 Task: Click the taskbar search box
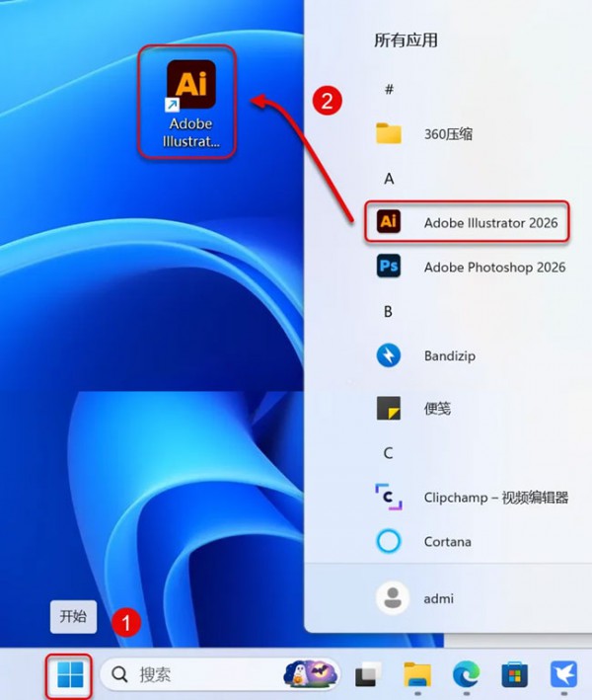tap(219, 674)
